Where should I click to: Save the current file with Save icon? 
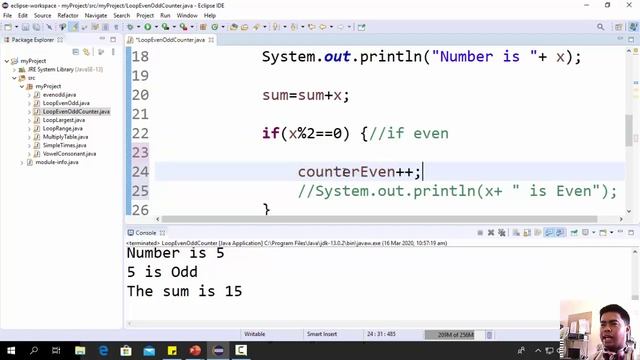[25, 27]
